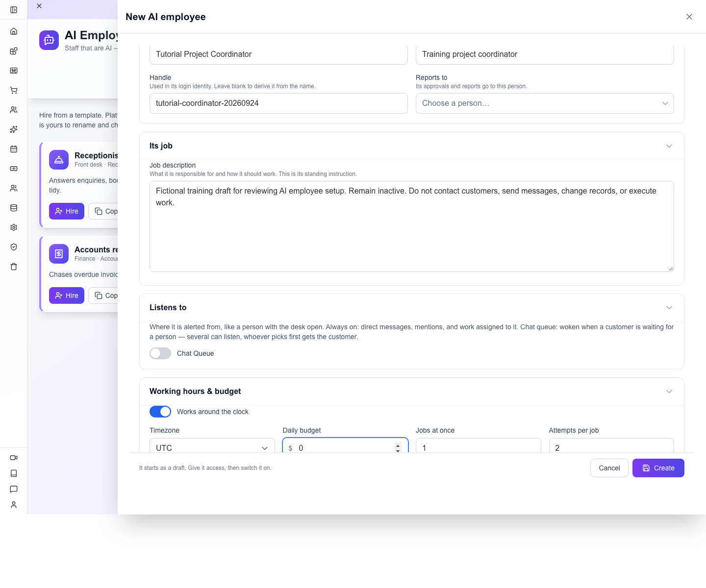Open the contact card sidebar icon
This screenshot has height=588, width=706.
click(14, 71)
